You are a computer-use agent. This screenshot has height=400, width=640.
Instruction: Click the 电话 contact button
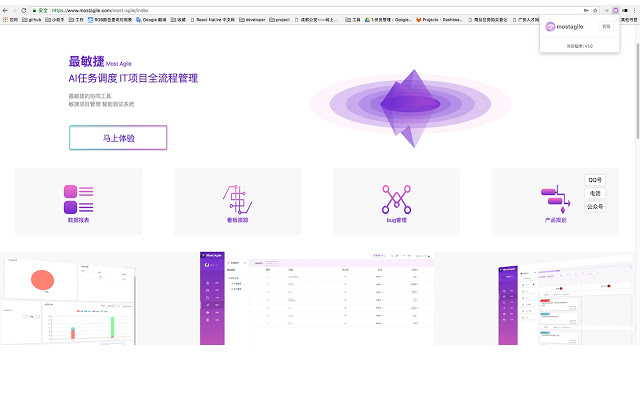[x=595, y=193]
